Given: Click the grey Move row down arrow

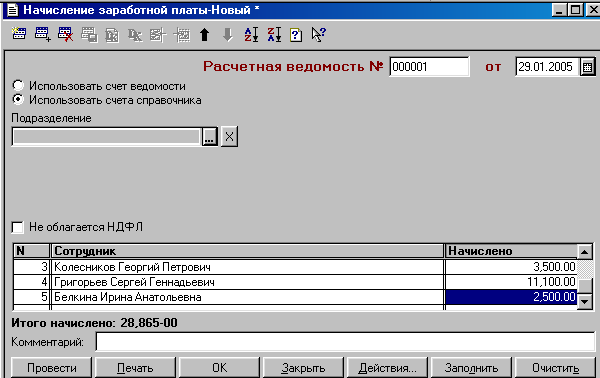Looking at the screenshot, I should pos(228,35).
